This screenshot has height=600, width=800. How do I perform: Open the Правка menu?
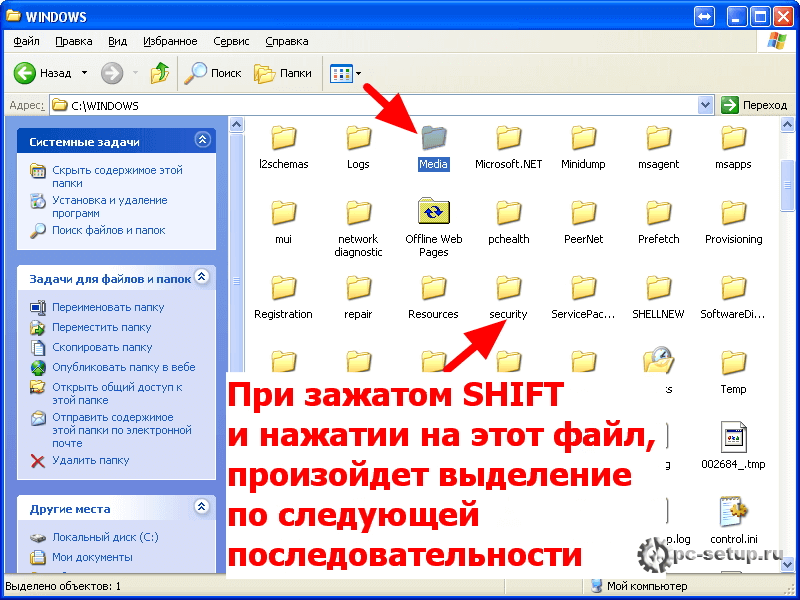pyautogui.click(x=73, y=41)
